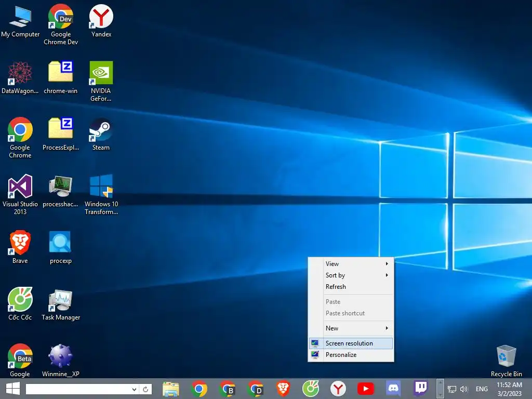
Task: Open the network tray icon
Action: pyautogui.click(x=451, y=389)
